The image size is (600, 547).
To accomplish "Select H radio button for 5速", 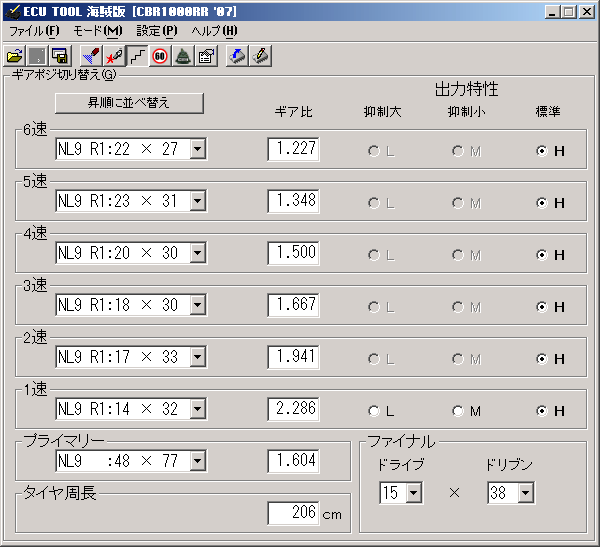I will click(550, 203).
